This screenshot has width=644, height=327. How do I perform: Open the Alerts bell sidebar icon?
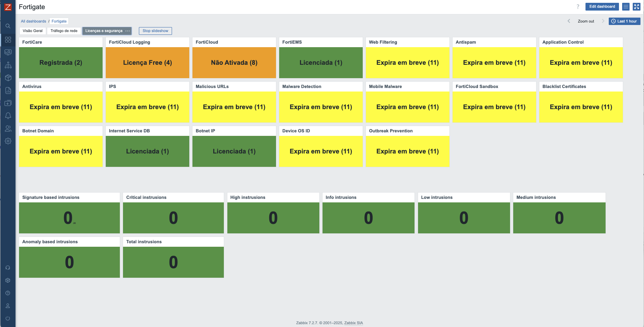coord(8,116)
